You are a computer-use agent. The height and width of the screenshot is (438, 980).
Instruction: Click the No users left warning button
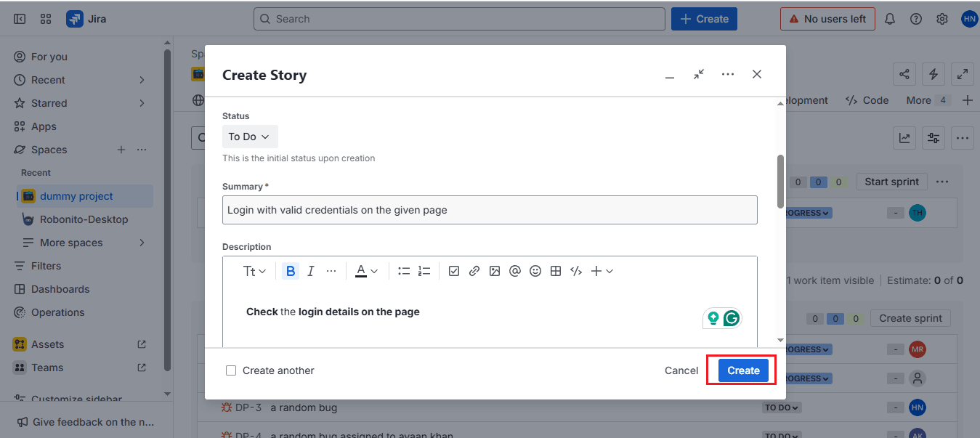[x=827, y=19]
